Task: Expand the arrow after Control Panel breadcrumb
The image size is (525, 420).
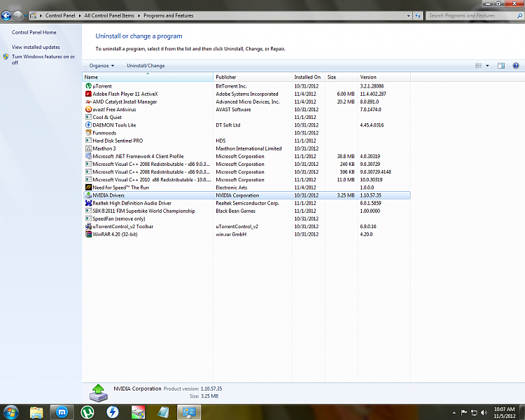Action: (80, 15)
